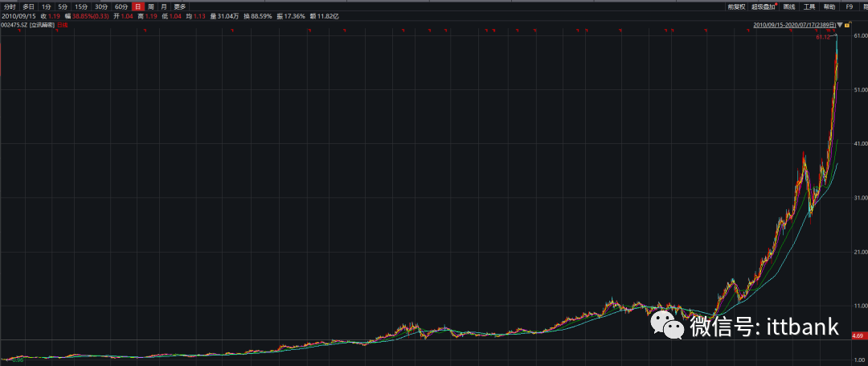Click the yellow lock icon beside the date range
The height and width of the screenshot is (366, 868).
[x=847, y=25]
